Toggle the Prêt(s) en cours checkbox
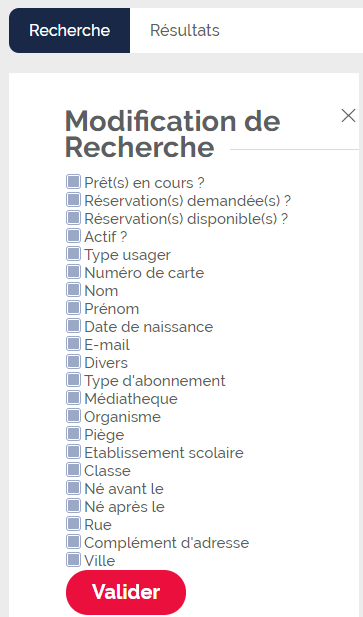The image size is (363, 617). pyautogui.click(x=73, y=182)
